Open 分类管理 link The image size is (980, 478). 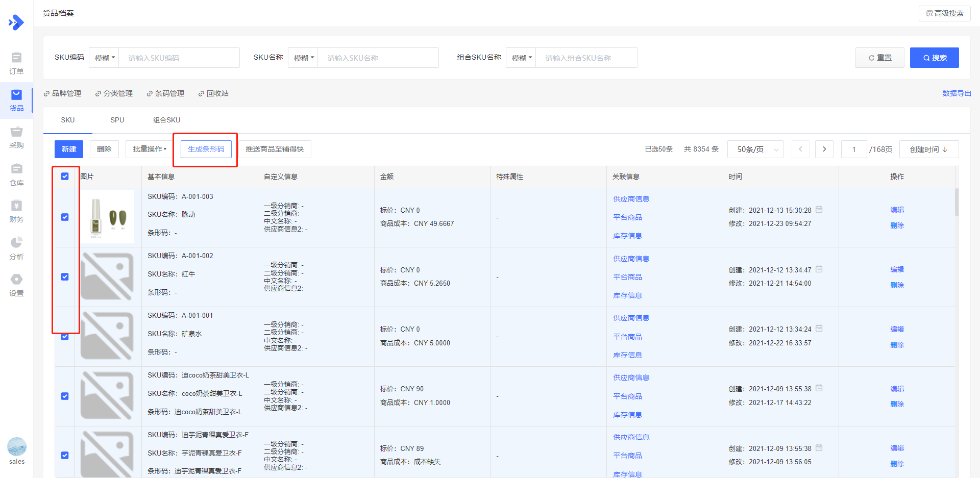tap(114, 93)
